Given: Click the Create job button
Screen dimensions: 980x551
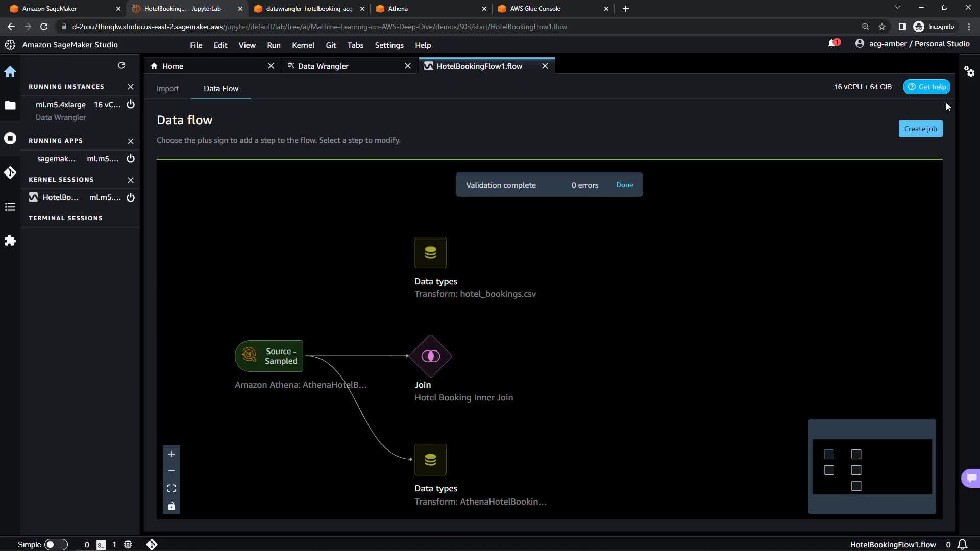Looking at the screenshot, I should click(920, 129).
